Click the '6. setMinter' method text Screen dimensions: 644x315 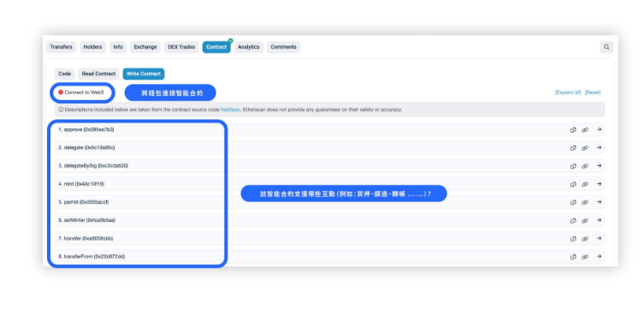click(x=86, y=220)
